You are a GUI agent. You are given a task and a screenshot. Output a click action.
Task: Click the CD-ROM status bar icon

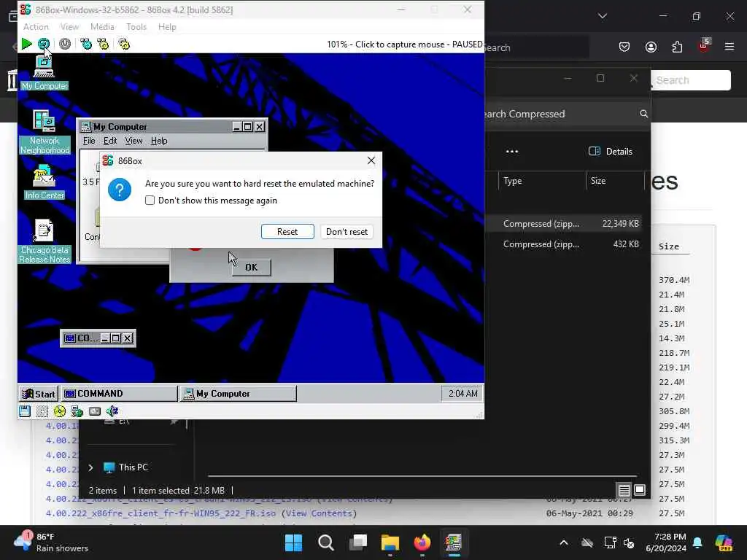[x=60, y=411]
